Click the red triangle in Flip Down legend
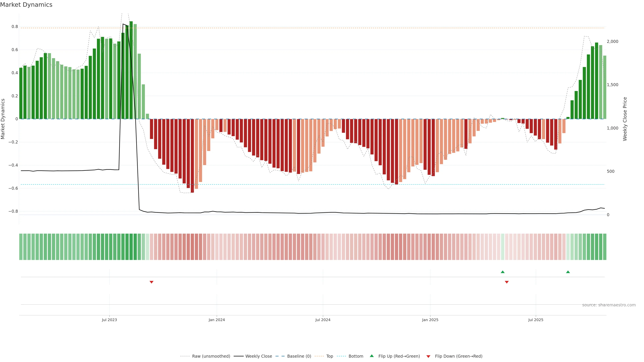Screen dimensions: 644x362 pyautogui.click(x=428, y=356)
